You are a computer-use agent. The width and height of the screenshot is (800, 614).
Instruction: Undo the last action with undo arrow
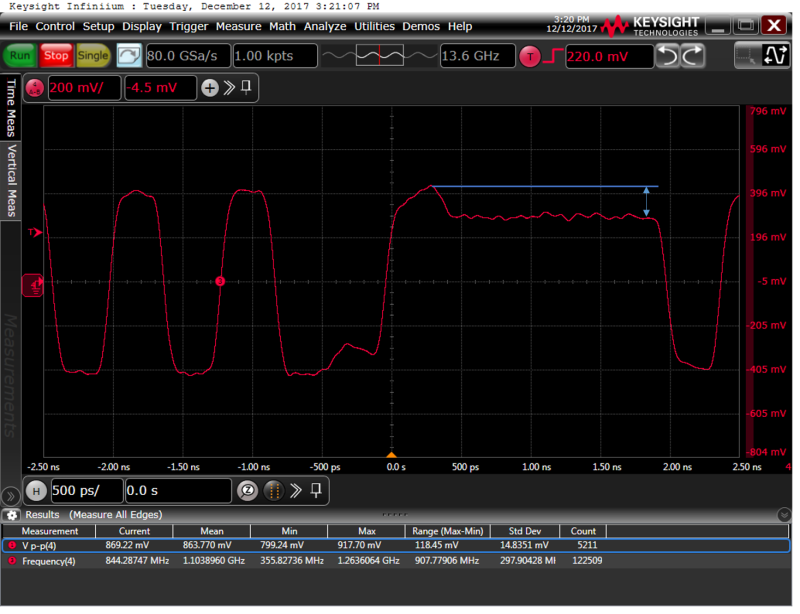click(x=667, y=56)
